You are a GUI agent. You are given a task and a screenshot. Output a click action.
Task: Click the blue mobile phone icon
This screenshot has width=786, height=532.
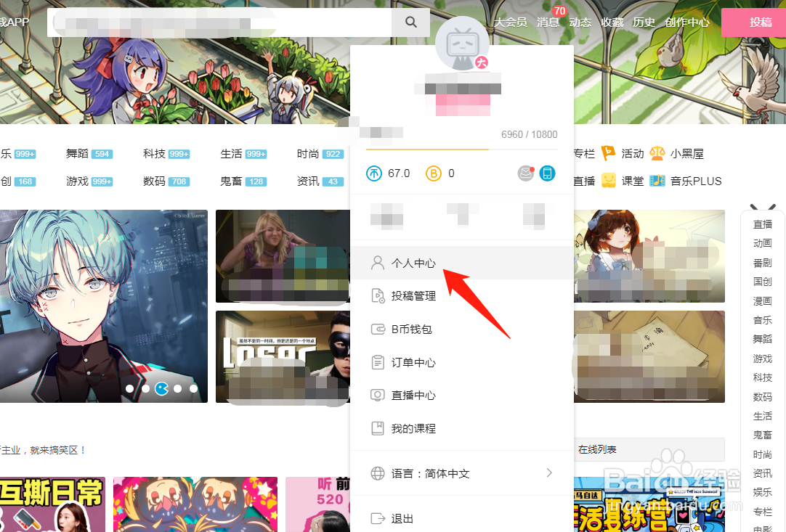547,173
